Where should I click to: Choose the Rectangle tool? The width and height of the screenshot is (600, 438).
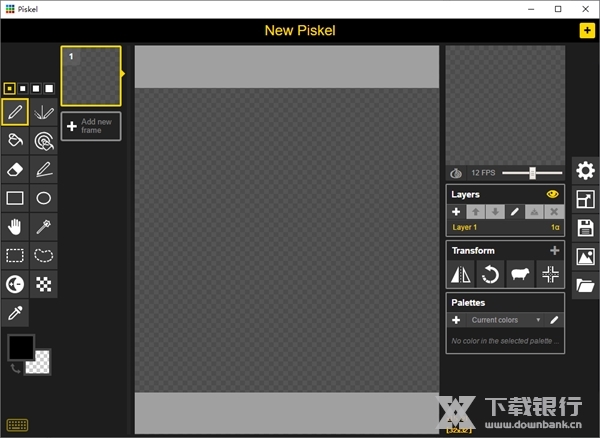click(15, 198)
